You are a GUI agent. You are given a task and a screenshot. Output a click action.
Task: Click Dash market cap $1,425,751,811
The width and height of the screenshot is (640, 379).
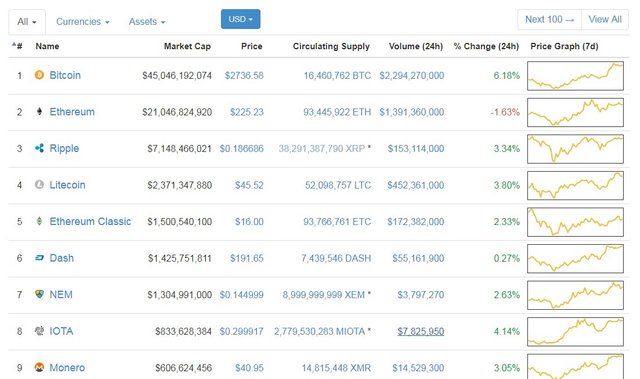[x=180, y=258]
